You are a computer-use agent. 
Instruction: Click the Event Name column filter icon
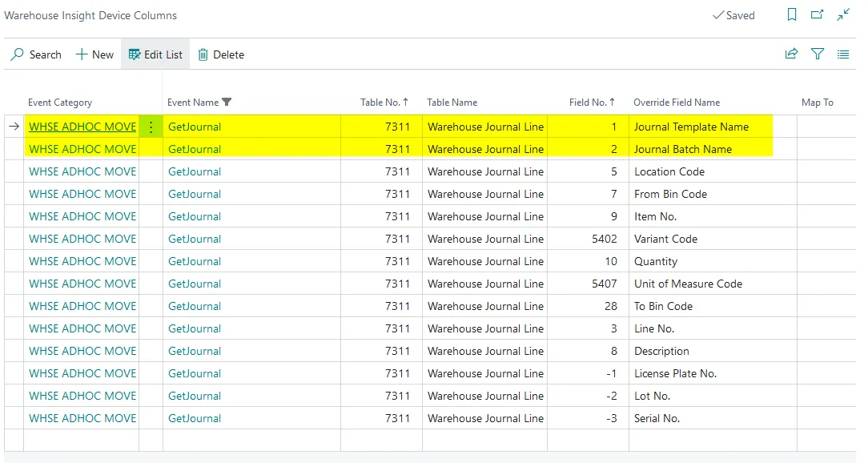[x=227, y=102]
